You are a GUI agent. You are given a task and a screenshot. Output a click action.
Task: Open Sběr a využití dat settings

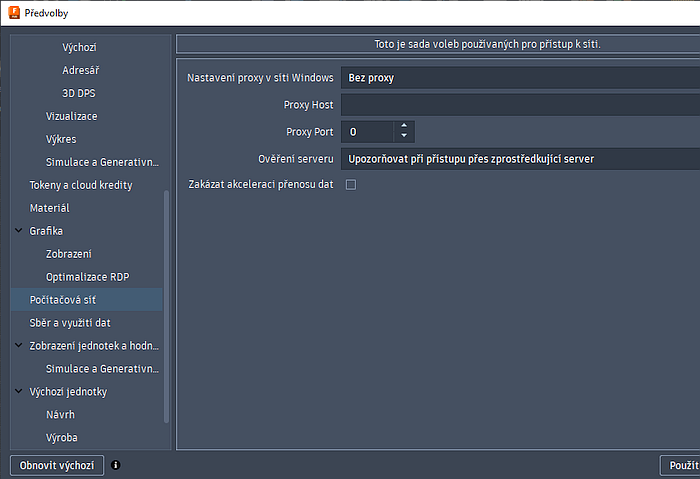pos(70,323)
